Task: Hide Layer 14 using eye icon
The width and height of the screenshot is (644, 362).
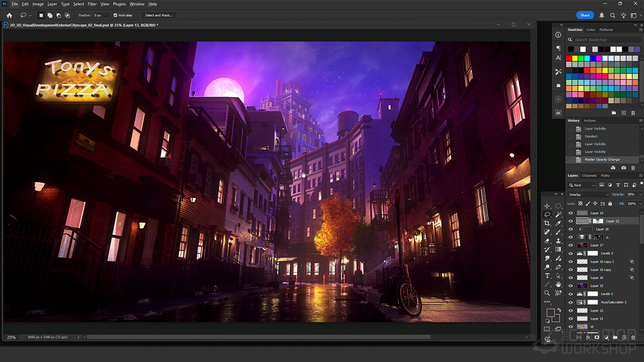Action: 571,213
